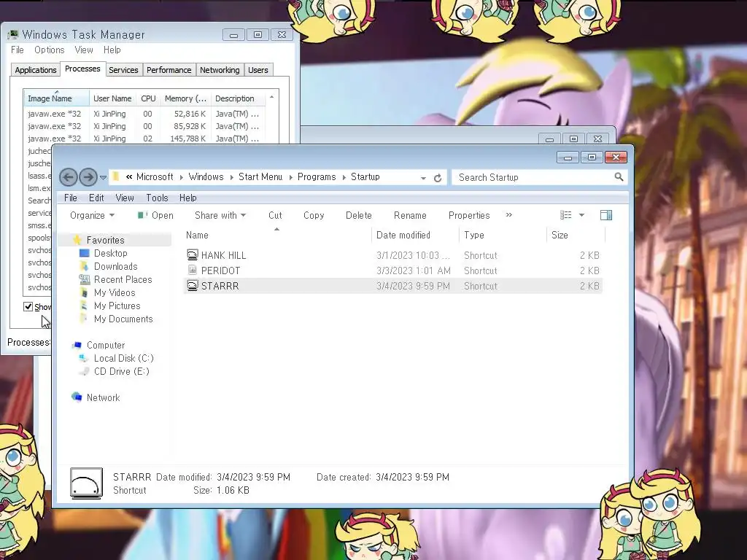The height and width of the screenshot is (560, 747).
Task: Open Desktop in Favorites
Action: tap(111, 253)
